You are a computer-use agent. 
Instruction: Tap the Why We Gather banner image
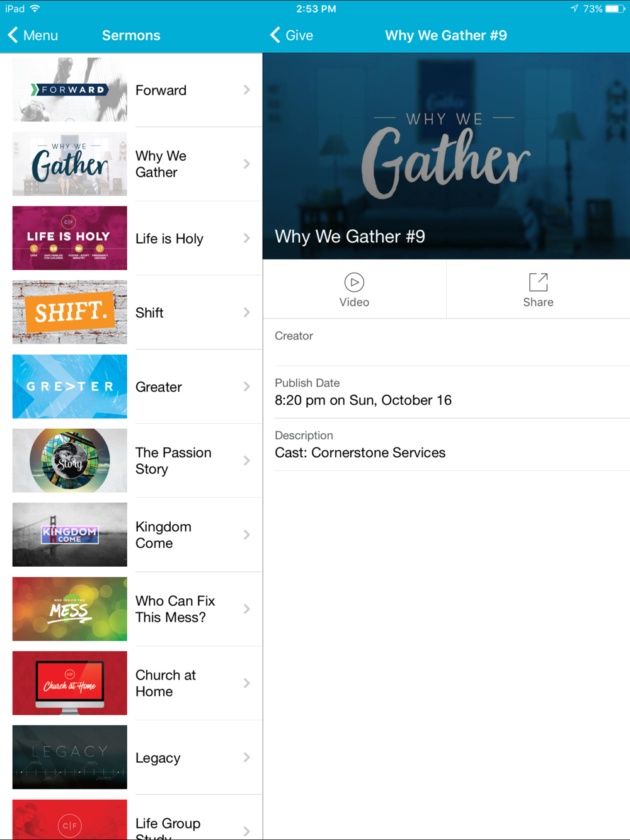(x=446, y=156)
